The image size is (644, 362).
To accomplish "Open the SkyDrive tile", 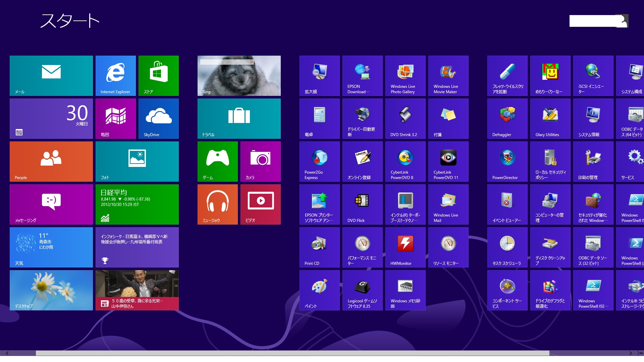I will pyautogui.click(x=158, y=118).
